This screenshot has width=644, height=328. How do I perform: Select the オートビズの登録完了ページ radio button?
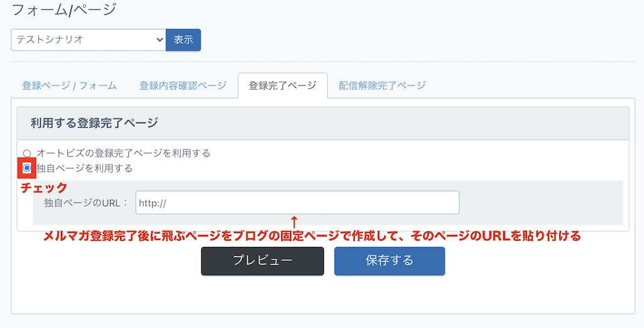click(x=26, y=153)
